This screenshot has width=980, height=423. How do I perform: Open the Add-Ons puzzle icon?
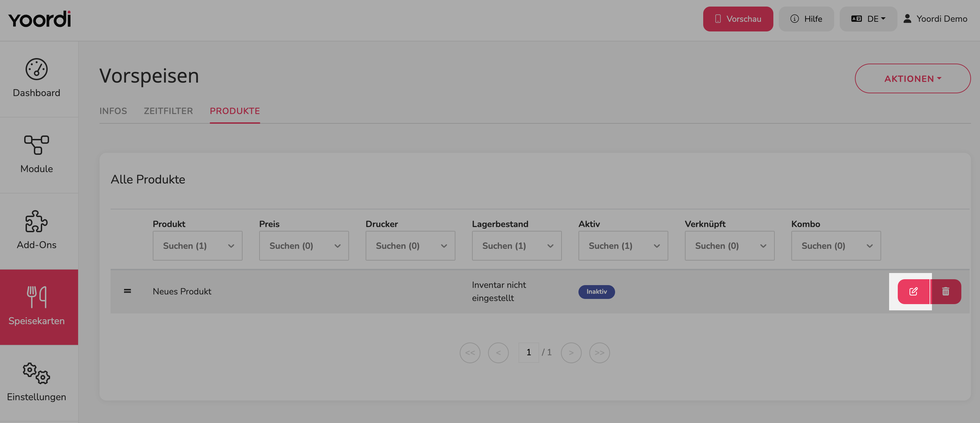tap(37, 221)
